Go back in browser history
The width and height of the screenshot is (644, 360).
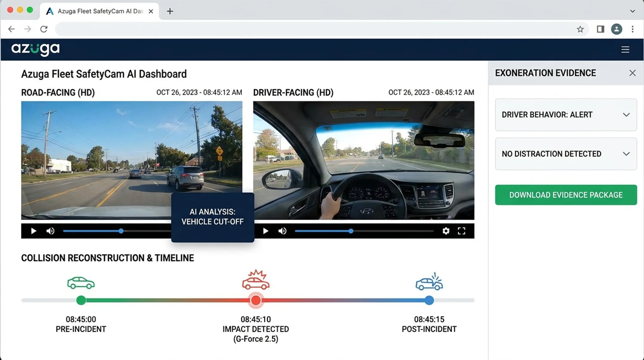pos(11,29)
